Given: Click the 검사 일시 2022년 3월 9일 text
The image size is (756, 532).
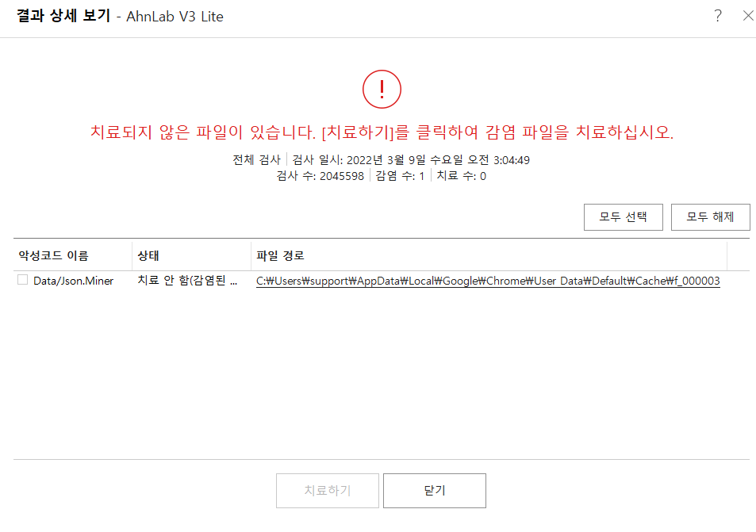Looking at the screenshot, I should point(411,160).
